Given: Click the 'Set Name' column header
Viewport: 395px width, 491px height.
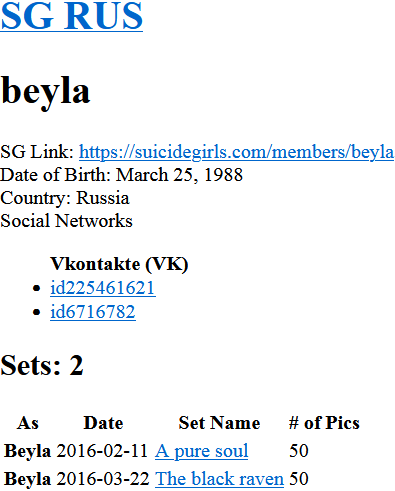Looking at the screenshot, I should (x=219, y=423).
